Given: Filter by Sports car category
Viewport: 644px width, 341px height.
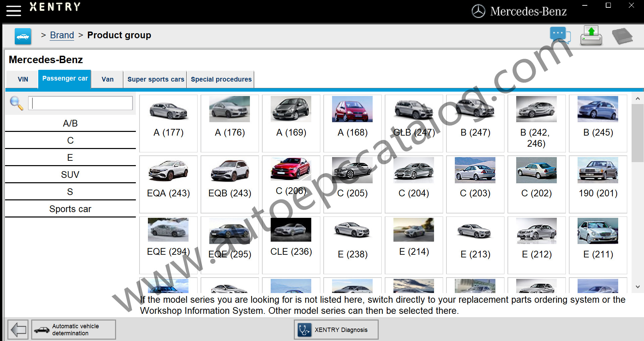Looking at the screenshot, I should pyautogui.click(x=70, y=209).
